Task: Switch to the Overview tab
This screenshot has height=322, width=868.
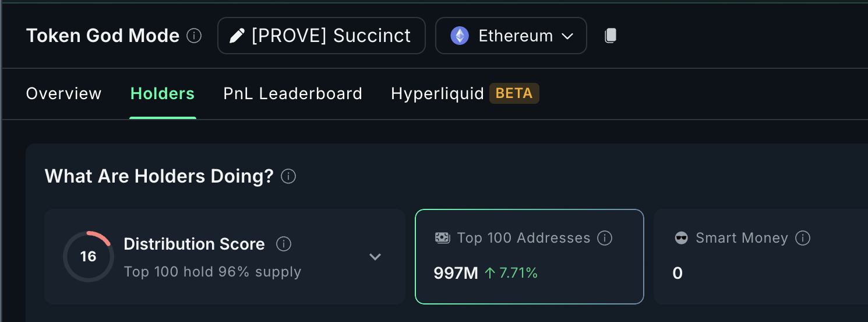Action: [64, 93]
